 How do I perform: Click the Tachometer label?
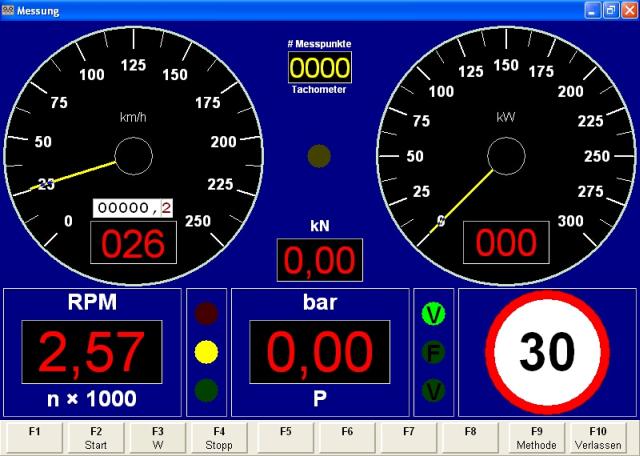[319, 89]
